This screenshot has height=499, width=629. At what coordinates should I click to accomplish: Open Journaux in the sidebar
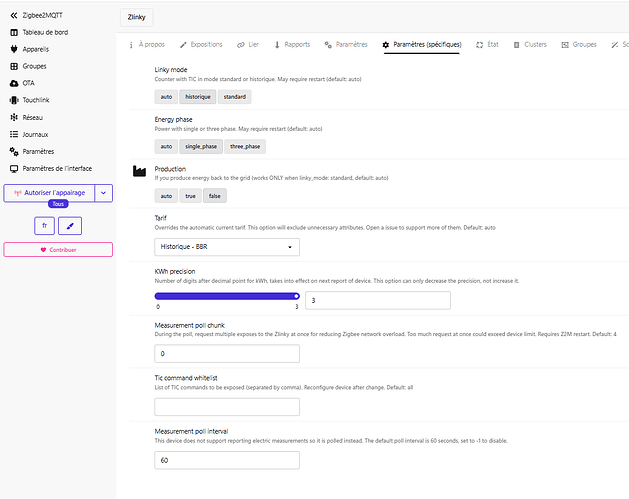coord(35,134)
